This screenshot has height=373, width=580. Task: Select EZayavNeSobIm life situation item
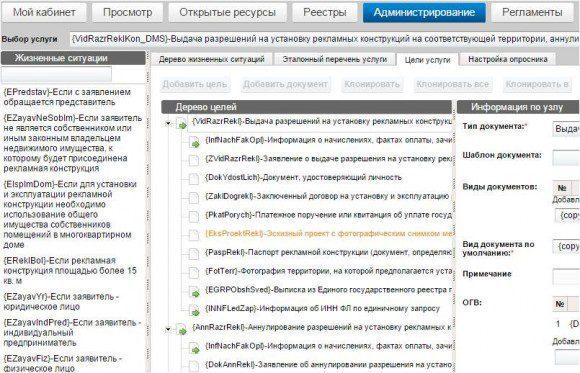point(72,143)
